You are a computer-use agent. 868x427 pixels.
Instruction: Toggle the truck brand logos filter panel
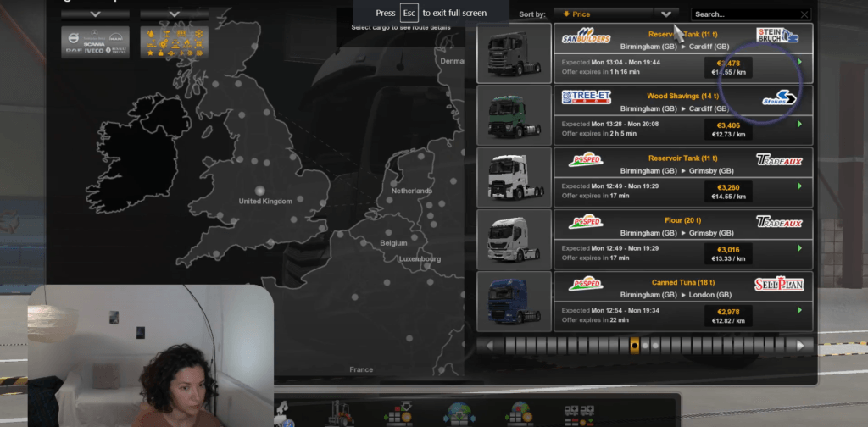coord(95,42)
